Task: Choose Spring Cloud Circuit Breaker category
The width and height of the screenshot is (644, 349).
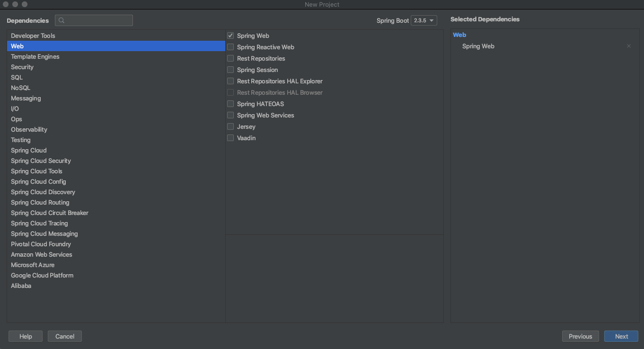Action: tap(116, 213)
